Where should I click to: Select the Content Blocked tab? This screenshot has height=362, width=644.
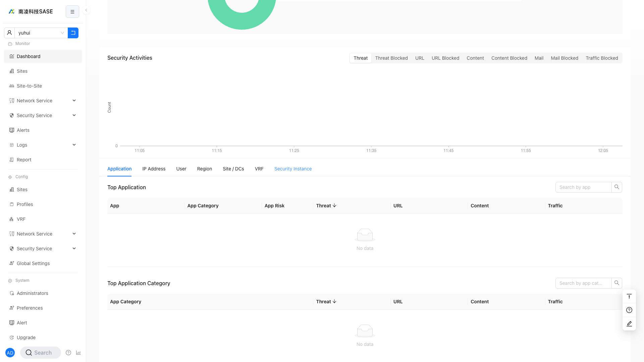[x=509, y=58]
